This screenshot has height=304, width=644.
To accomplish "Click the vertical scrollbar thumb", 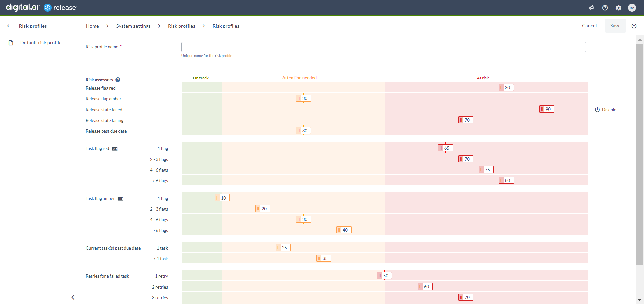I will tap(640, 155).
